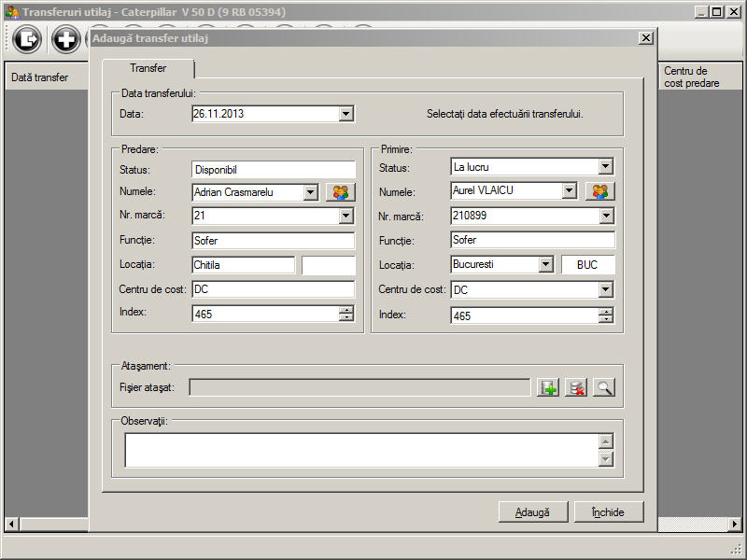747x560 pixels.
Task: Click the round plus icon in the main toolbar
Action: 65,39
